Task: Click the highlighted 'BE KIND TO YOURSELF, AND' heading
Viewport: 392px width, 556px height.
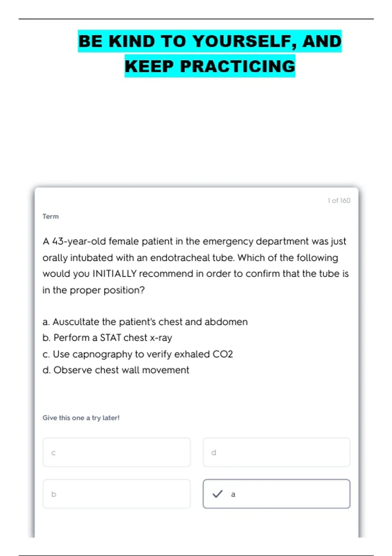Action: pyautogui.click(x=210, y=41)
